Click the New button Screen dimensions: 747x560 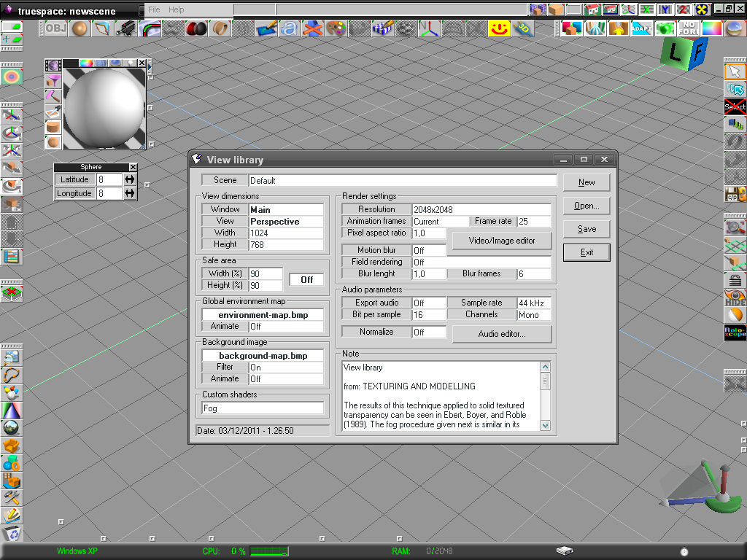tap(587, 182)
